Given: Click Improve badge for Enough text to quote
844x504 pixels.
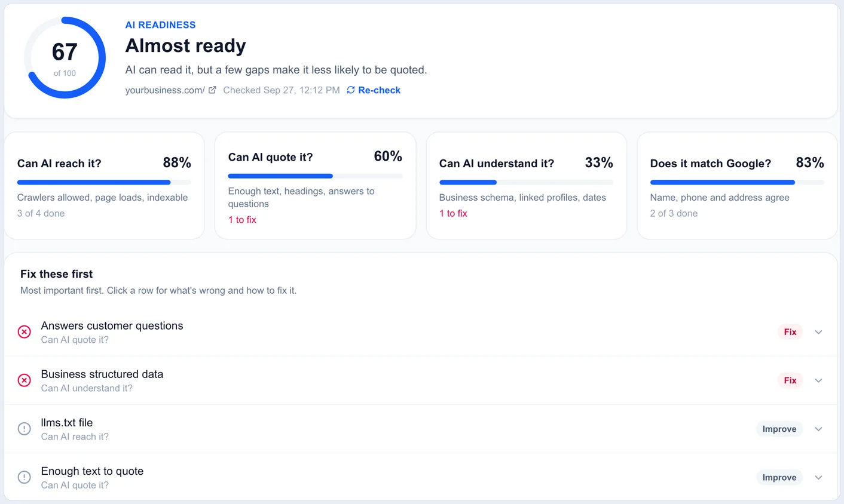Looking at the screenshot, I should coord(779,477).
